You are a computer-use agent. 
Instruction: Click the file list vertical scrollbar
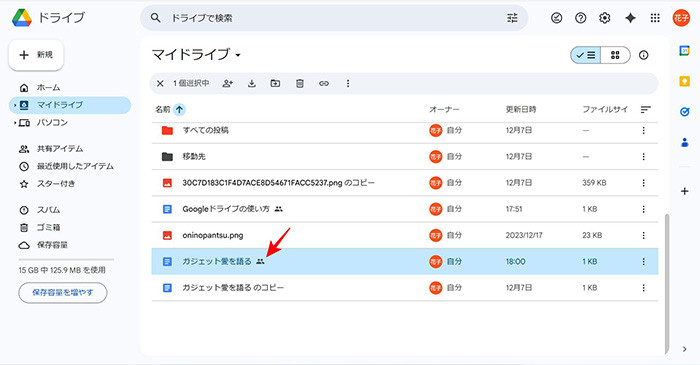pyautogui.click(x=667, y=283)
